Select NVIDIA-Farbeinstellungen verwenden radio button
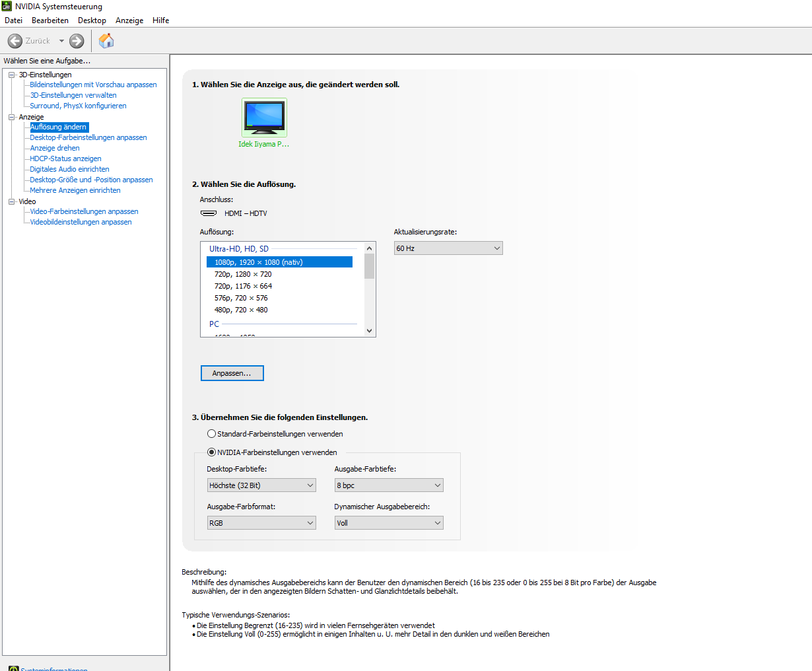 [x=211, y=452]
